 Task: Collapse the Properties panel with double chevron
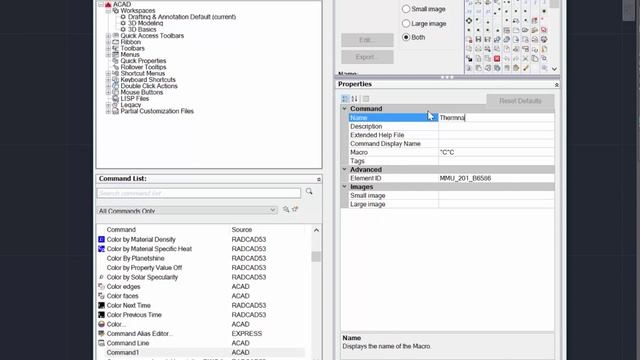[556, 84]
